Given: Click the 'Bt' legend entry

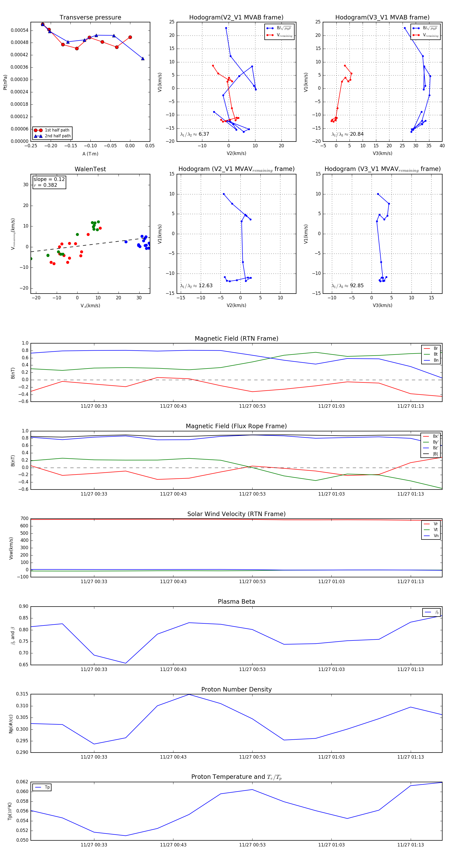Looking at the screenshot, I should pos(431,355).
